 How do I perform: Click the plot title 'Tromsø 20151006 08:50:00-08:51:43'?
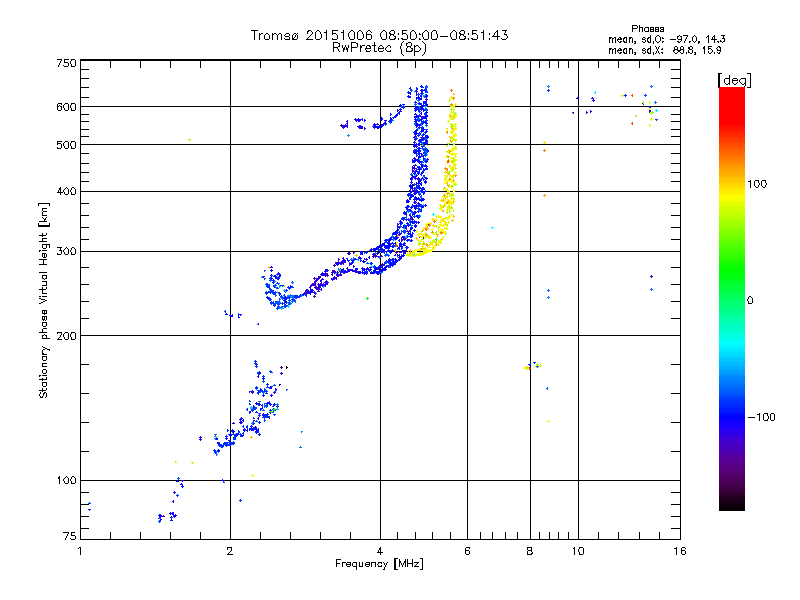pos(379,35)
